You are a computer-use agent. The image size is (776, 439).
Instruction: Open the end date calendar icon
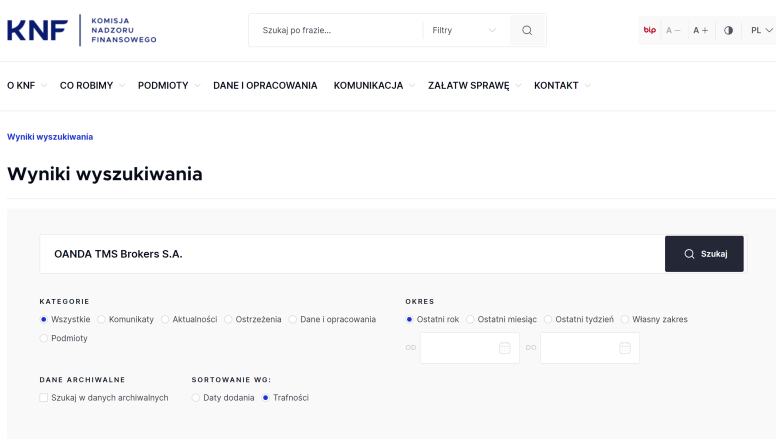tap(624, 348)
